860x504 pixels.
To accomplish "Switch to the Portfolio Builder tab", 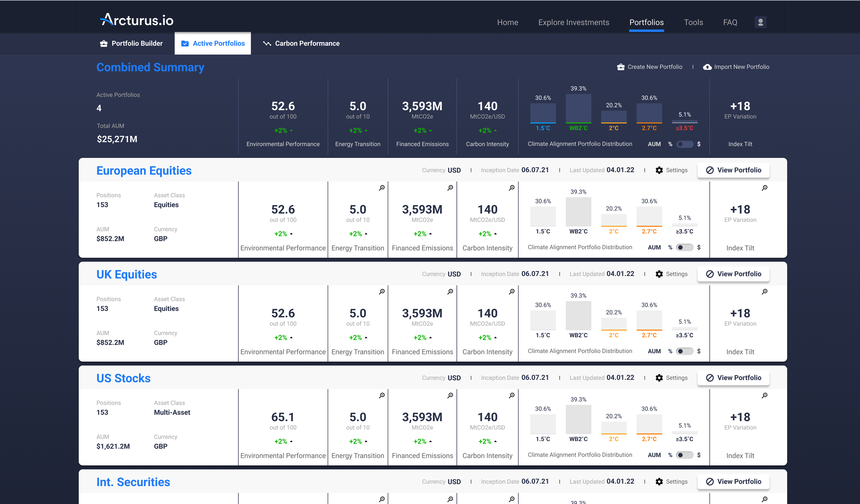I will (x=131, y=43).
